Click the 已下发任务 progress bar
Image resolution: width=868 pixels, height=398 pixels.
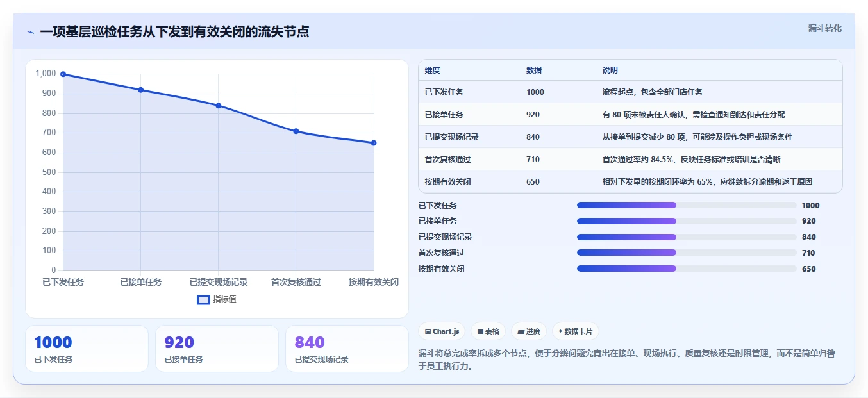pyautogui.click(x=687, y=205)
